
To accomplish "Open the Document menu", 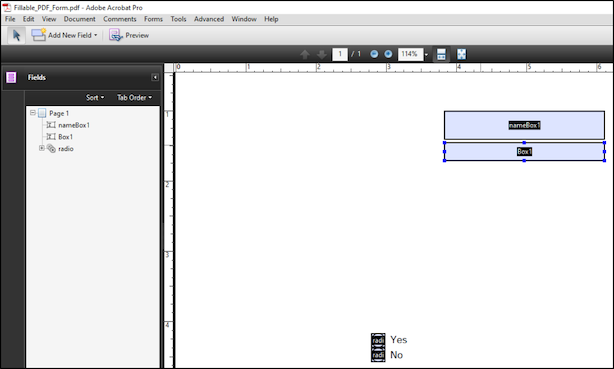I will [x=79, y=19].
